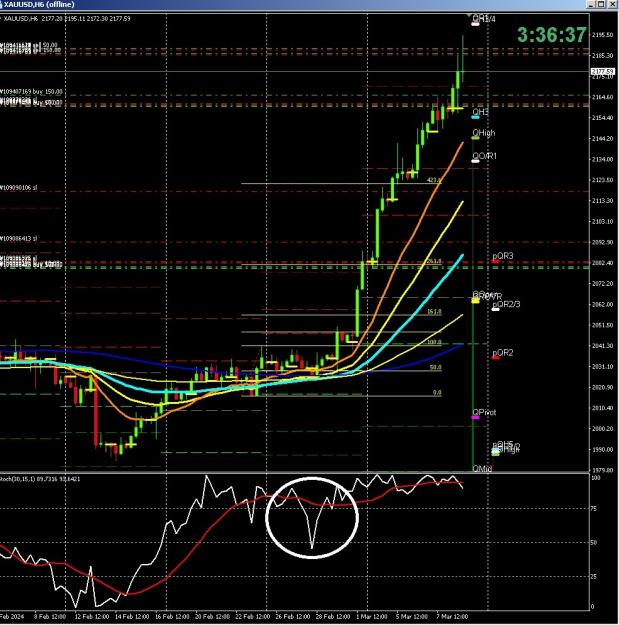Select the pQR2 pivot level label
The height and width of the screenshot is (625, 619).
pos(503,352)
